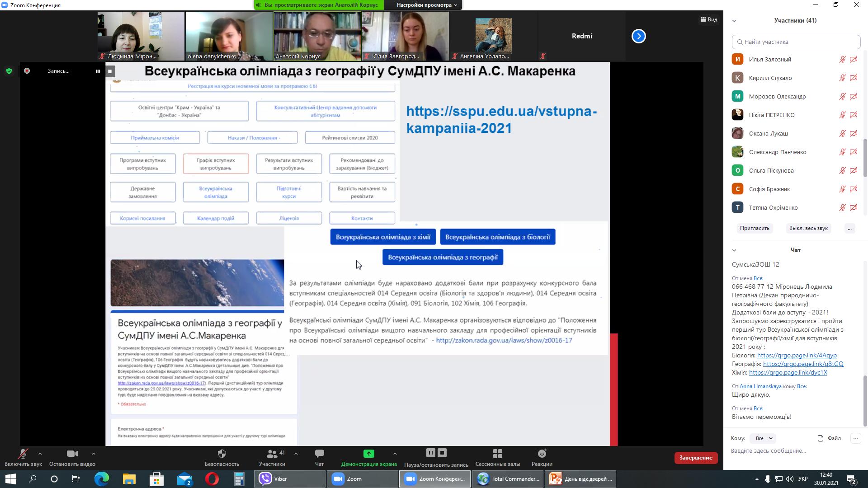
Task: Click red Завершение button
Action: (x=696, y=458)
